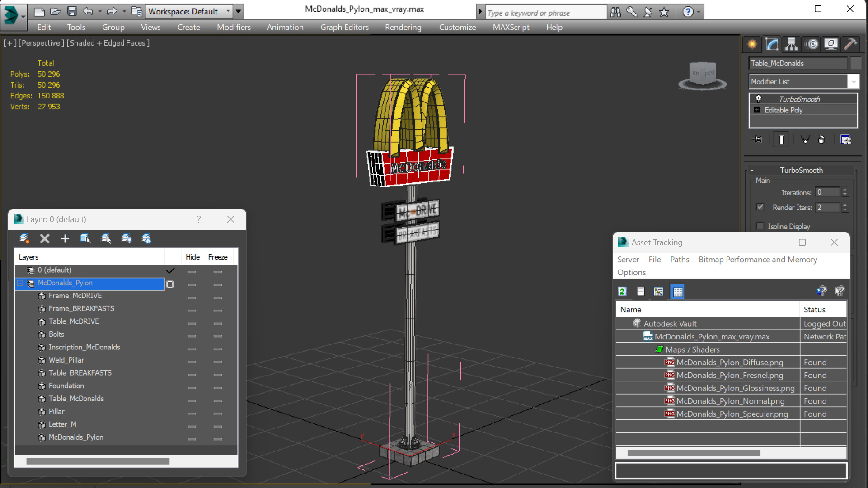Open quick access toolbar customize arrow
The width and height of the screenshot is (868, 488).
[239, 11]
